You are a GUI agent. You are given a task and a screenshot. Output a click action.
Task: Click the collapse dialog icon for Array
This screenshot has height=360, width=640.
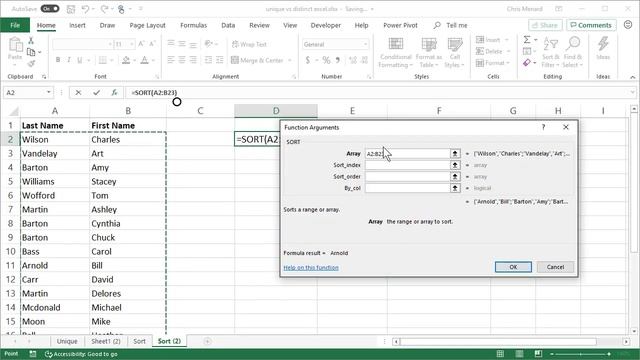(455, 153)
